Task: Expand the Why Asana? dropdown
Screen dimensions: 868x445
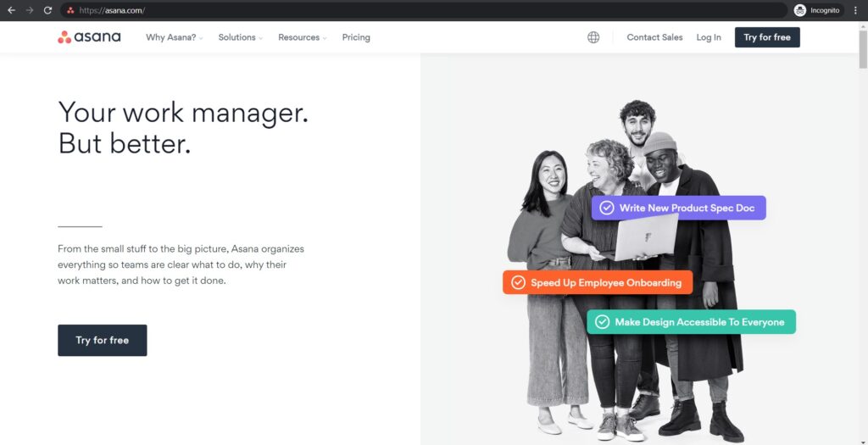Action: click(174, 37)
